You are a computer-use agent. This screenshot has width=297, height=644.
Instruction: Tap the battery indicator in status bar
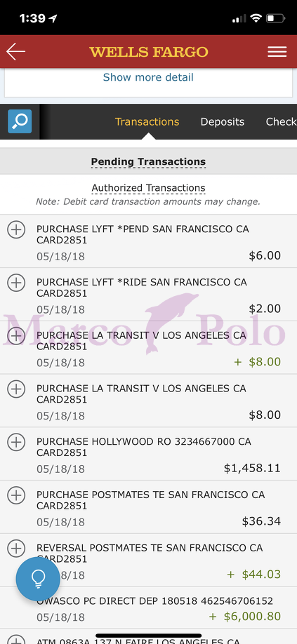pyautogui.click(x=275, y=18)
